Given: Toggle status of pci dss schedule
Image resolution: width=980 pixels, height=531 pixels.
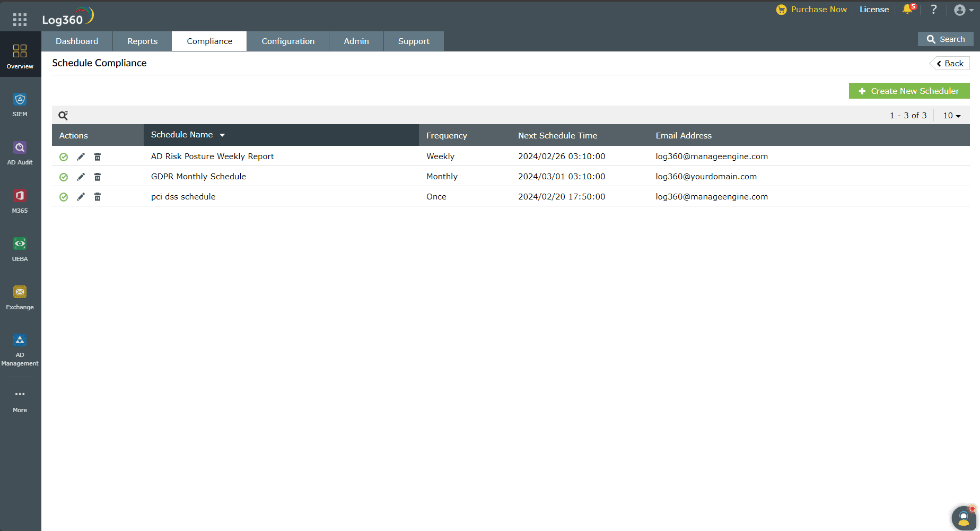Looking at the screenshot, I should click(x=64, y=197).
